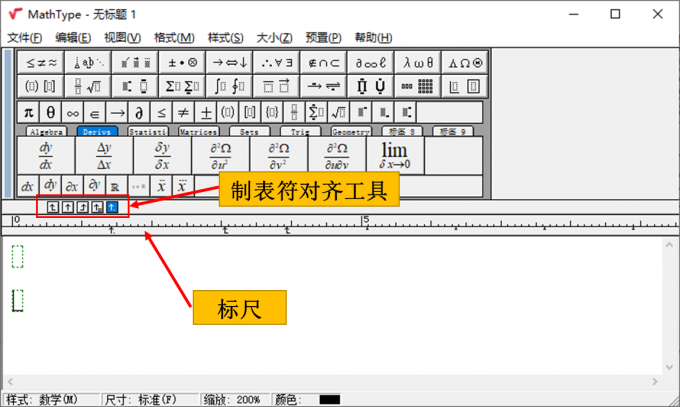
Task: Switch to the Trig tab
Action: pos(300,131)
